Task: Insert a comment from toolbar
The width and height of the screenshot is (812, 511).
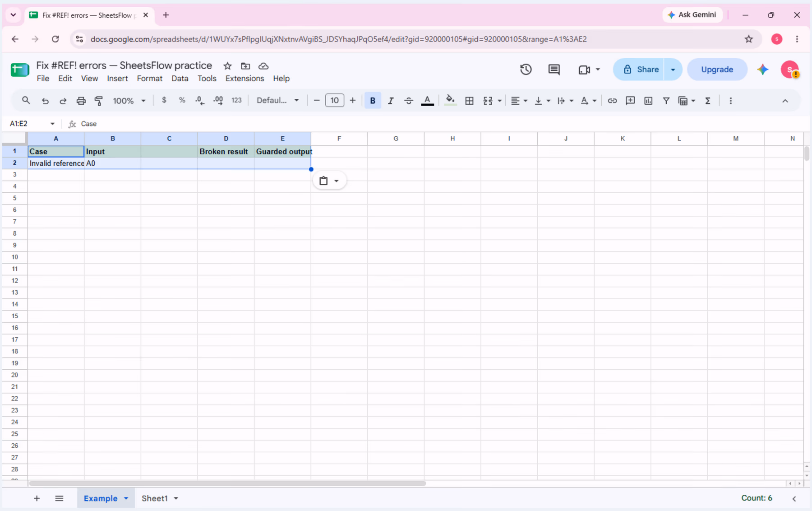Action: tap(630, 101)
